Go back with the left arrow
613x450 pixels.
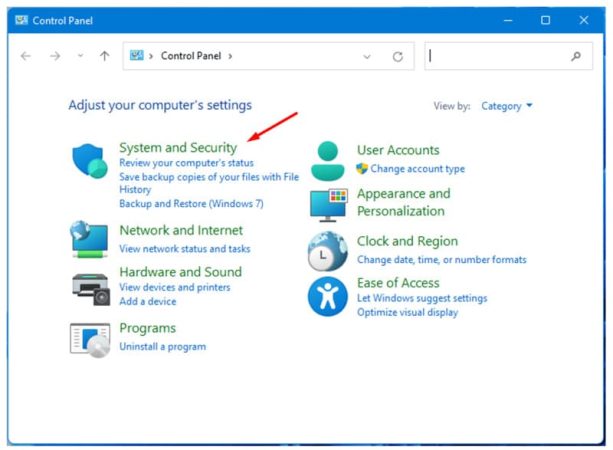26,56
